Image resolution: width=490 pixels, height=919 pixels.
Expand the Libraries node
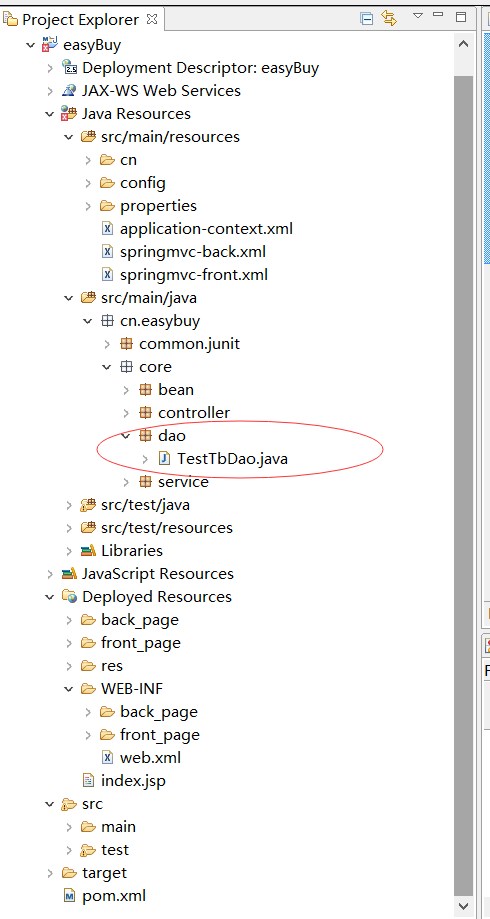pos(69,550)
